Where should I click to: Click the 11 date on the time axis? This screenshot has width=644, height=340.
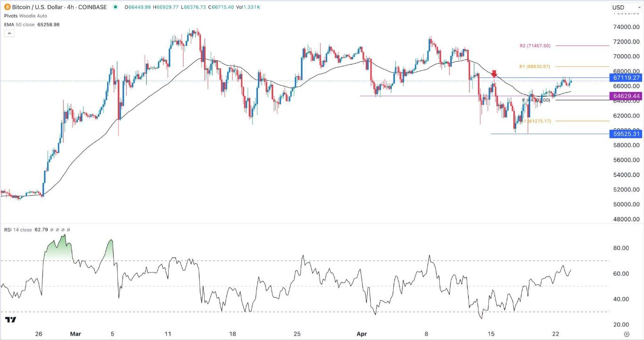(x=167, y=334)
